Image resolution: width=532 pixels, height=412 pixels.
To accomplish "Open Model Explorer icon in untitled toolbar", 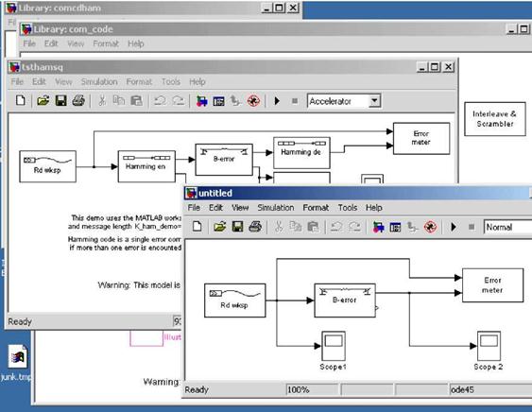I will tap(395, 227).
